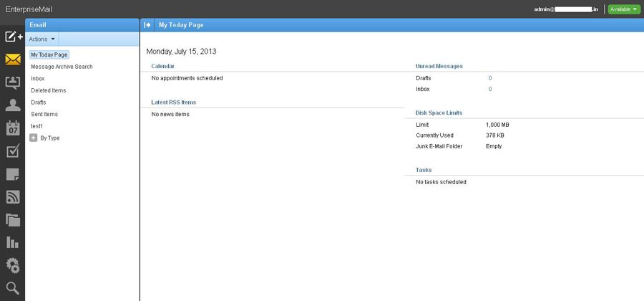Screen dimensions: 644x301
Task: Click the Drafts unread count link
Action: pos(490,77)
